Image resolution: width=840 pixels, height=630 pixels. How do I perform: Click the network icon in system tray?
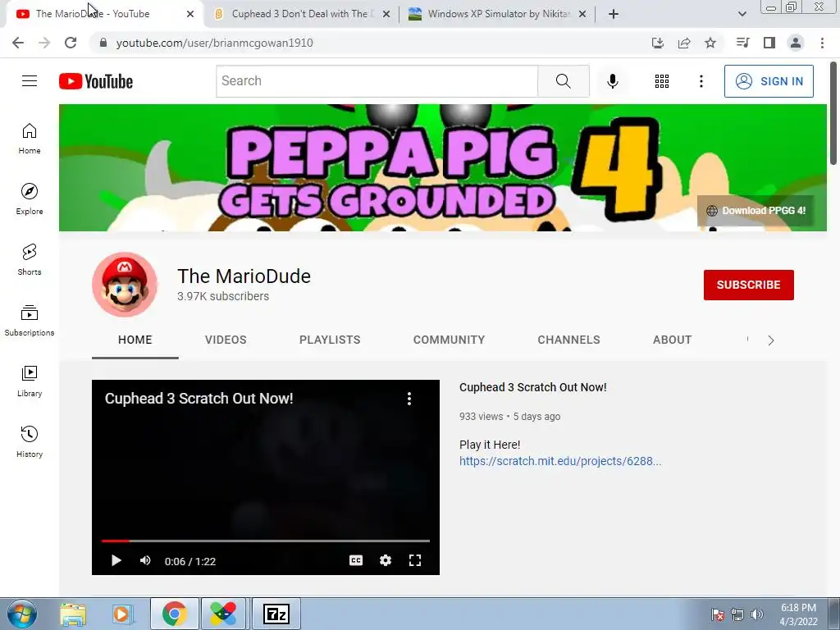[737, 614]
